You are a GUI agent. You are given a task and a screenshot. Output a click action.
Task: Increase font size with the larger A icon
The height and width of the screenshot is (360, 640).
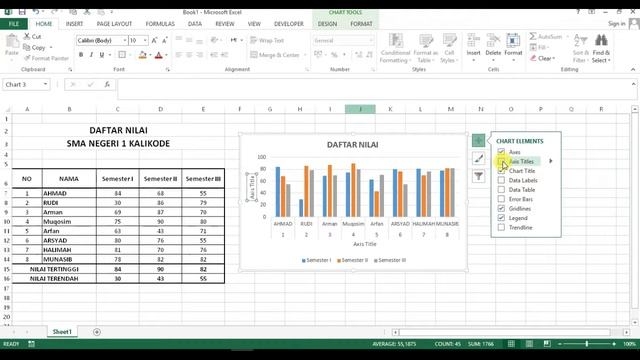click(154, 40)
